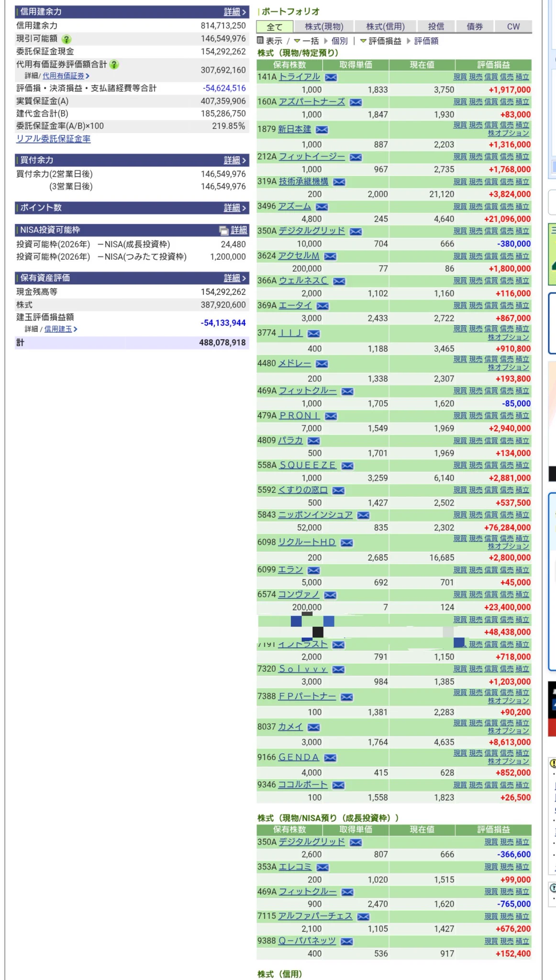Screen dimensions: 556x980
Task: Click 現売 for アズーム
Action: click(476, 206)
